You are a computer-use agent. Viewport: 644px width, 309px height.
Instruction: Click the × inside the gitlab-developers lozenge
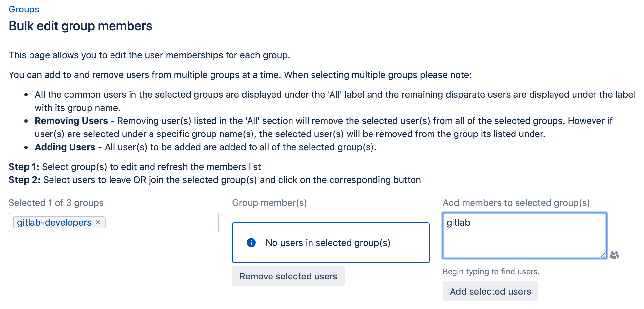click(98, 222)
